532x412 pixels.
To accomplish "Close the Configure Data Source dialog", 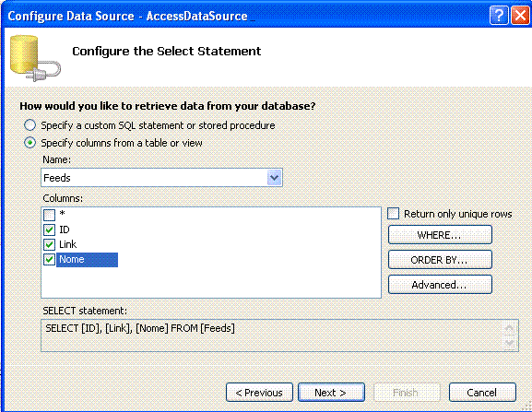I will click(x=520, y=16).
